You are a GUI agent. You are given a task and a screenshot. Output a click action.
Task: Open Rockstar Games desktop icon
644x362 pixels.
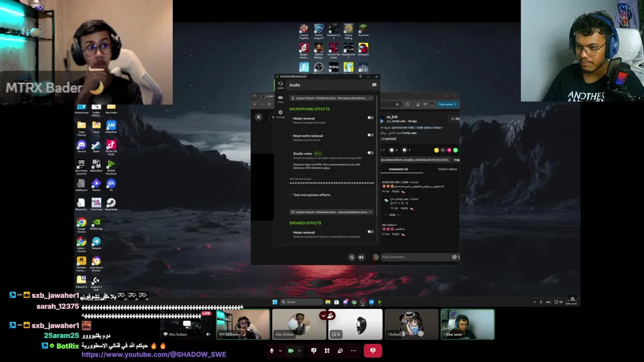82,263
